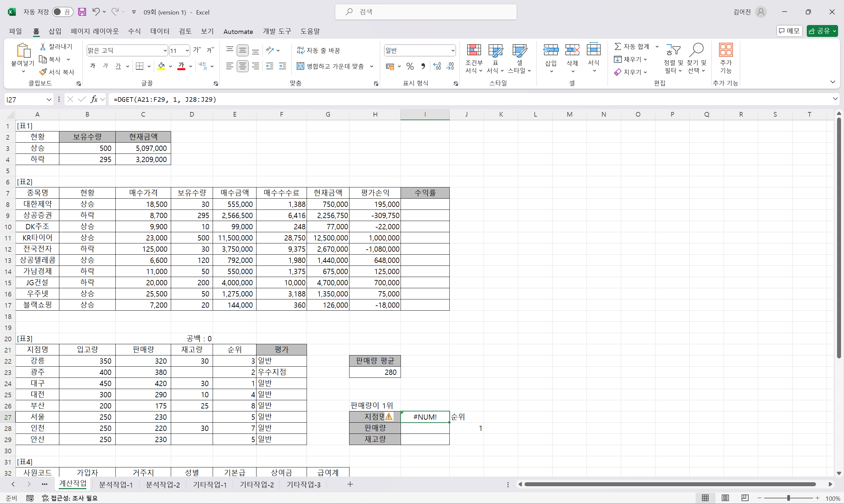Click the Conditional Formatting icon

(474, 50)
